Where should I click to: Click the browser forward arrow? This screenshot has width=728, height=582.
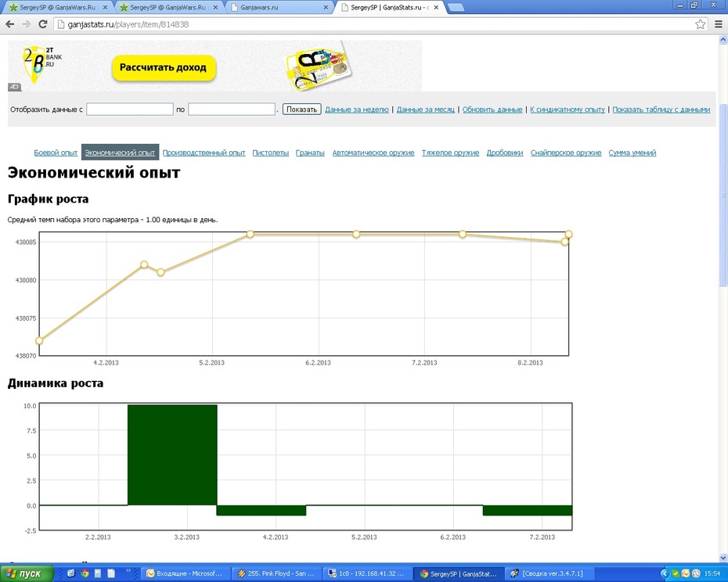[26, 24]
